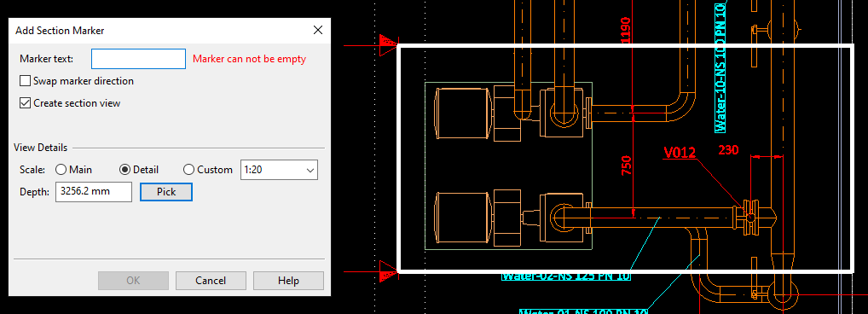
Task: Click the V012 red valve tag
Action: click(680, 152)
